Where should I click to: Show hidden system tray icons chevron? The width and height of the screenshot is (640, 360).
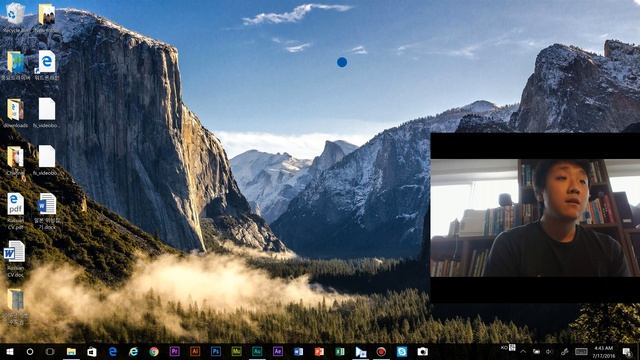click(523, 351)
